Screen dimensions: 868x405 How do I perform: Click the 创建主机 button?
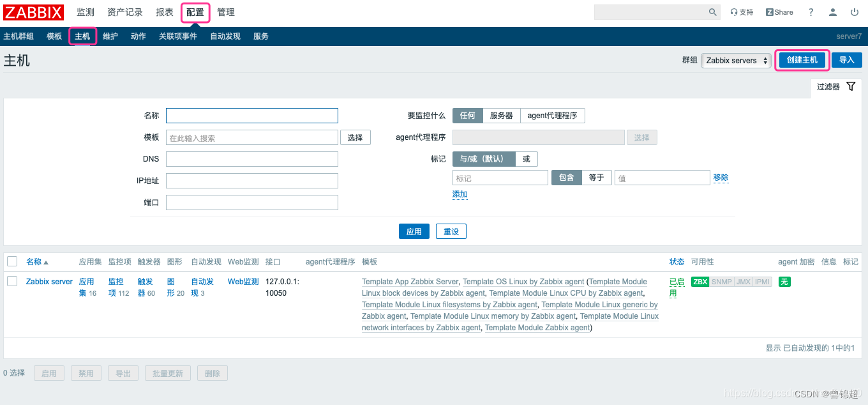(x=802, y=60)
